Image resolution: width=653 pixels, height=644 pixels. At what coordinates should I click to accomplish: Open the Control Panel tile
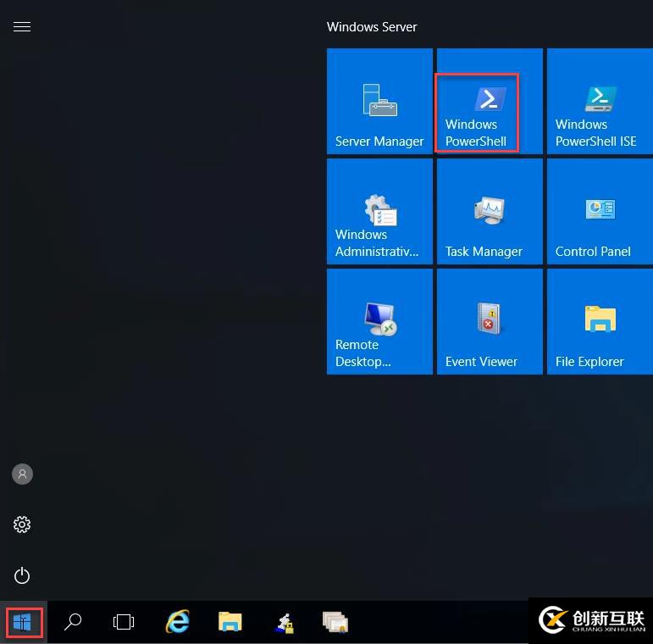point(599,212)
